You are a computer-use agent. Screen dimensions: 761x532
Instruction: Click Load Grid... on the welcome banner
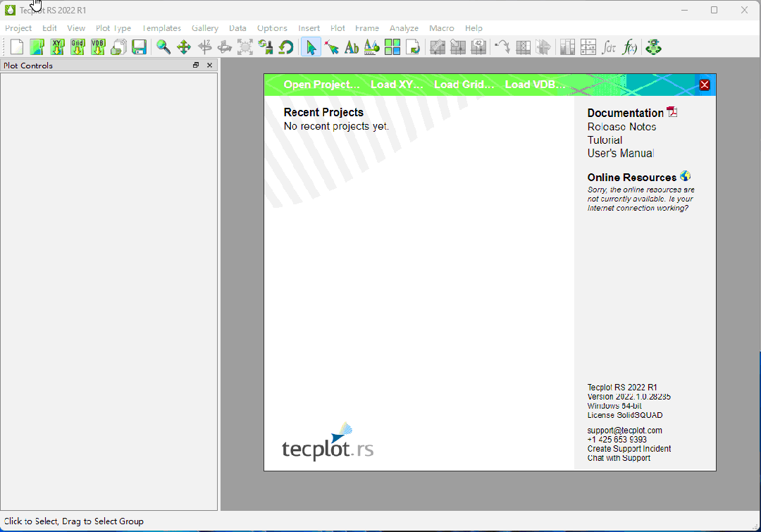point(464,85)
